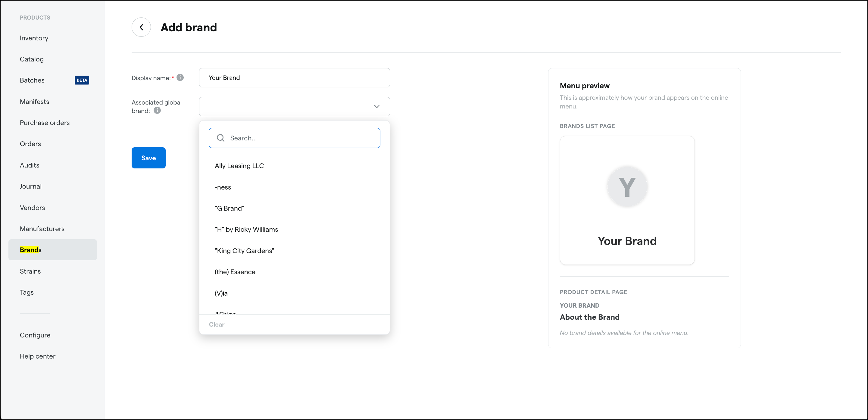The width and height of the screenshot is (868, 420).
Task: Open Inventory in the sidebar
Action: point(34,38)
